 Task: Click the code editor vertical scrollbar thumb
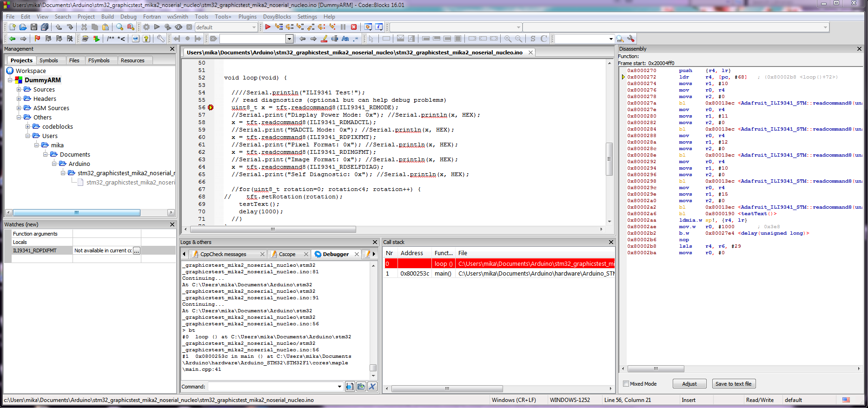(x=609, y=159)
